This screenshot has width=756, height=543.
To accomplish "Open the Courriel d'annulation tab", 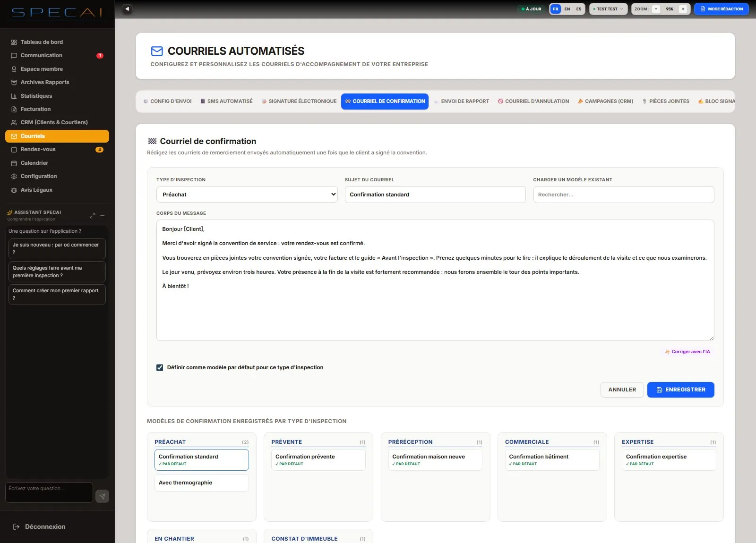I will (533, 102).
